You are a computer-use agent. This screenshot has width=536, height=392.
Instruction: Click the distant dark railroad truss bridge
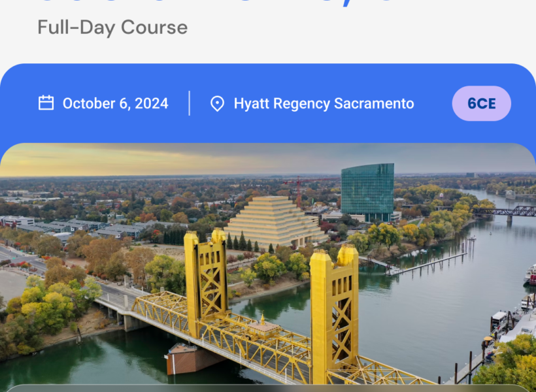click(504, 212)
